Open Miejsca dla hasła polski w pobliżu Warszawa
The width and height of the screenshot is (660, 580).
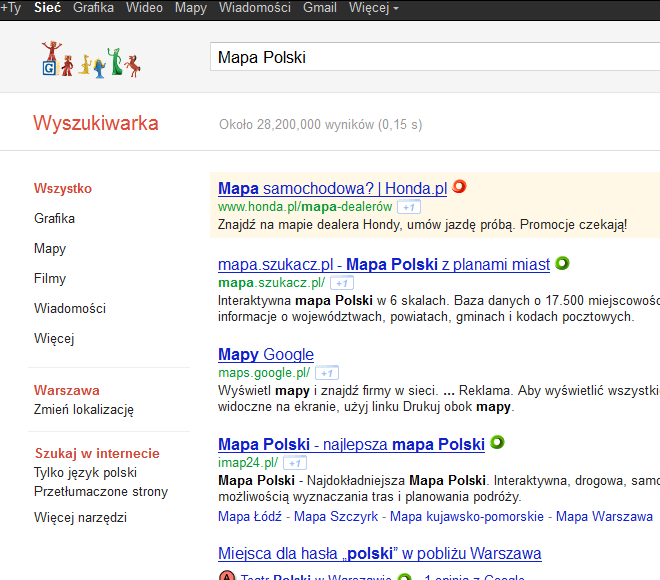pyautogui.click(x=380, y=553)
